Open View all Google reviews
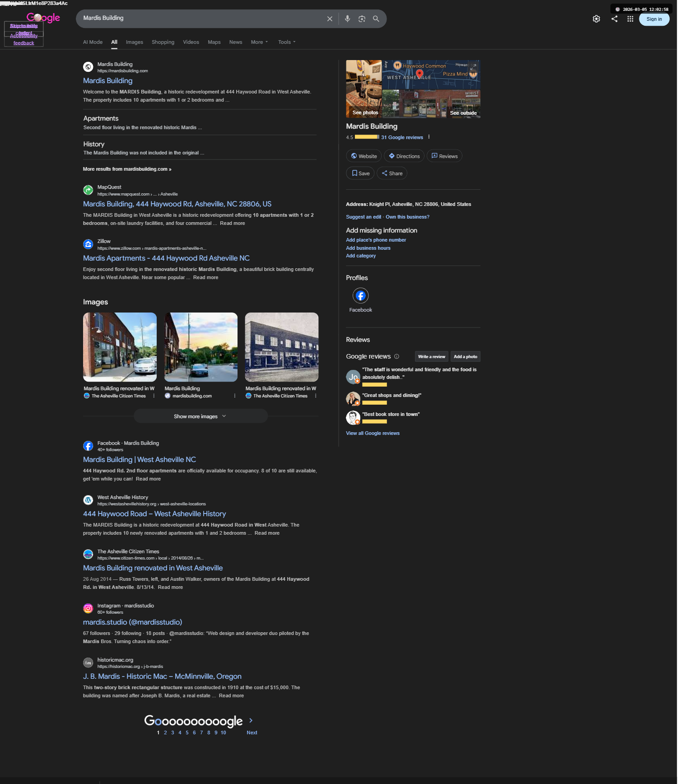This screenshot has height=784, width=685. click(373, 433)
